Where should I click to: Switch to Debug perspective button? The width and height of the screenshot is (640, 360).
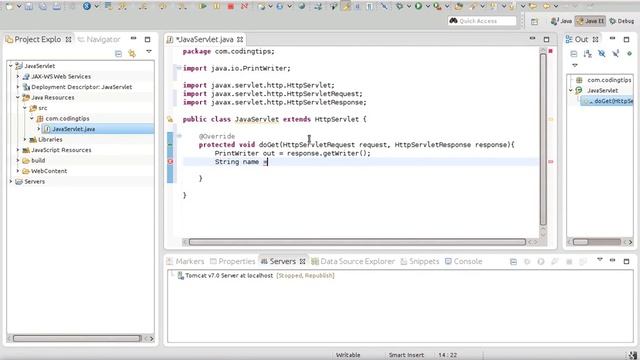pos(622,21)
